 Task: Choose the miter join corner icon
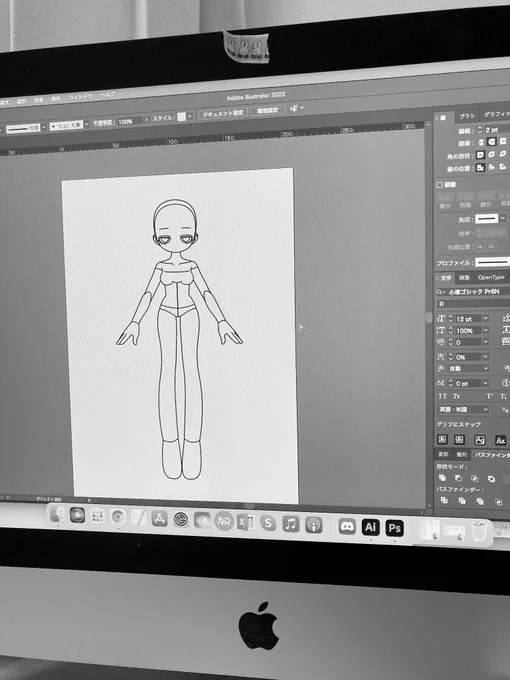(x=481, y=155)
